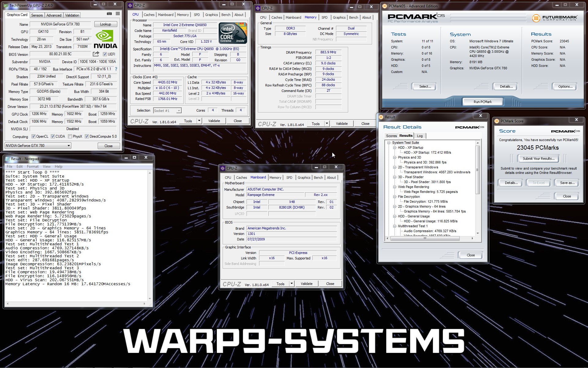Collapse the File Decryption tree node
Viewport: 588px width, 368px height.
pyautogui.click(x=395, y=197)
